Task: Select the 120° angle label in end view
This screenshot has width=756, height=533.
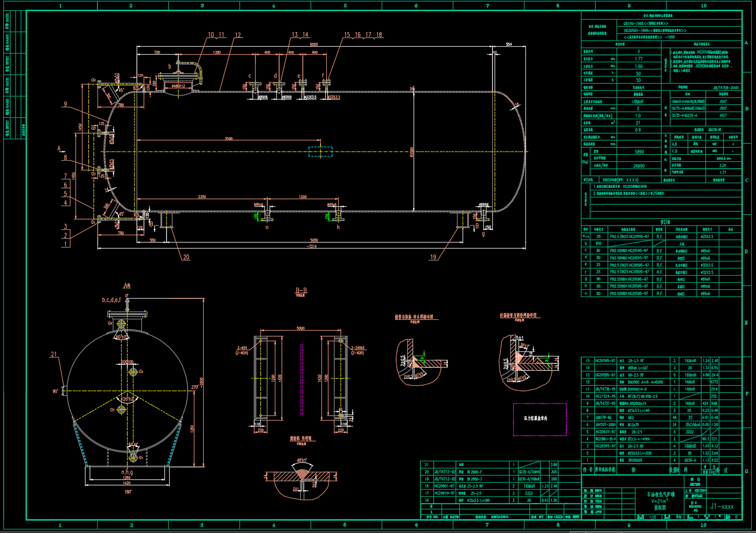Action: pos(127,399)
